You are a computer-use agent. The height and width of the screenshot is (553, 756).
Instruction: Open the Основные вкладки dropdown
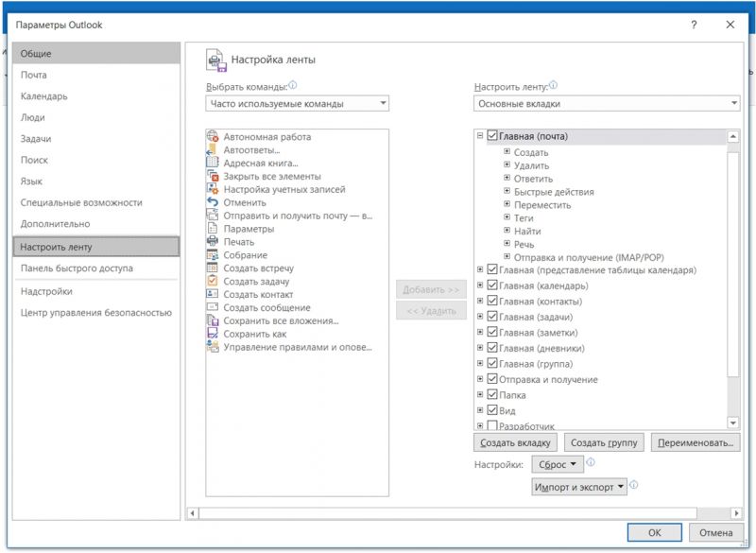point(607,103)
